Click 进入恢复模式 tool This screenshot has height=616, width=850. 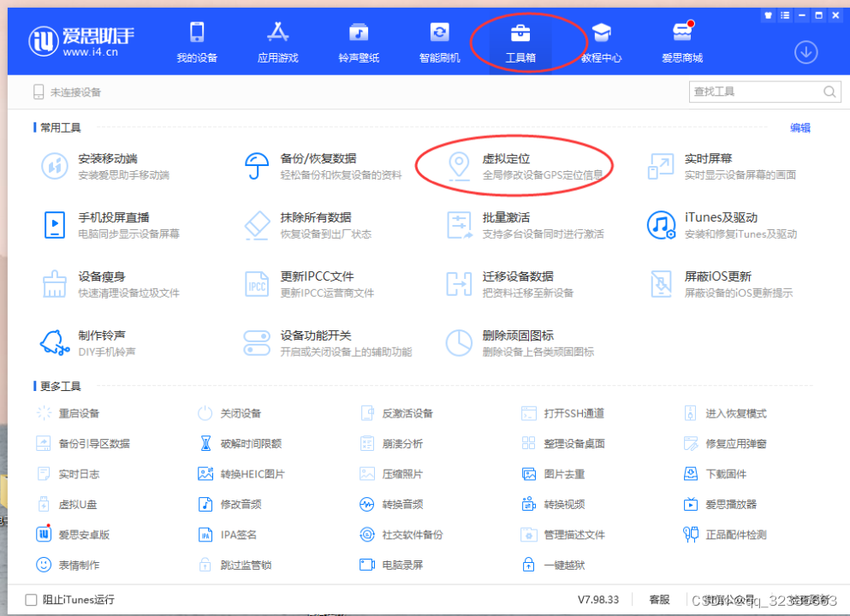(725, 413)
